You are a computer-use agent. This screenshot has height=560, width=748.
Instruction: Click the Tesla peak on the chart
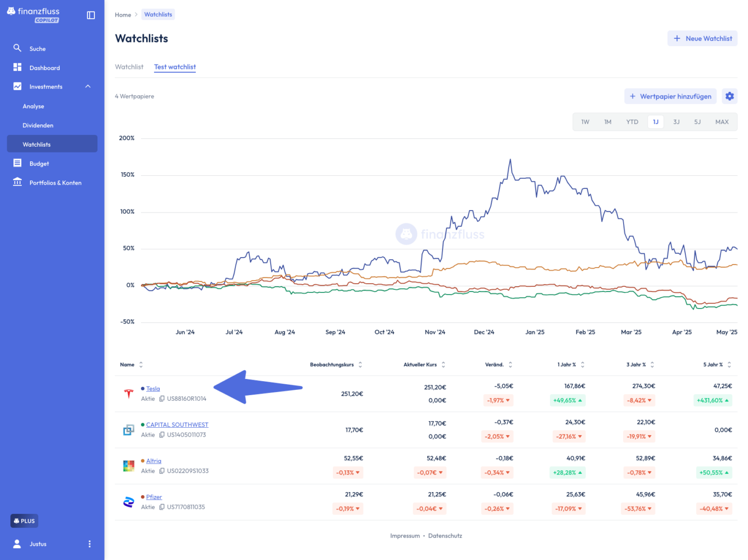[510, 160]
